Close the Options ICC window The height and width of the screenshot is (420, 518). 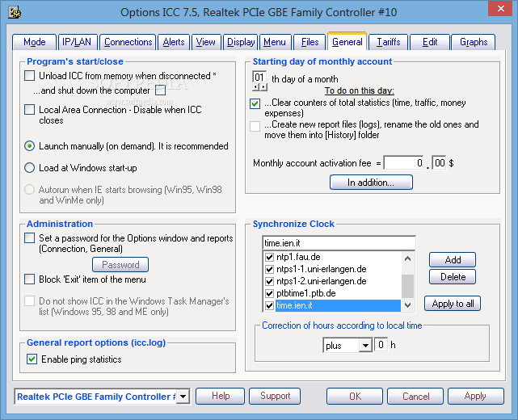coord(500,9)
